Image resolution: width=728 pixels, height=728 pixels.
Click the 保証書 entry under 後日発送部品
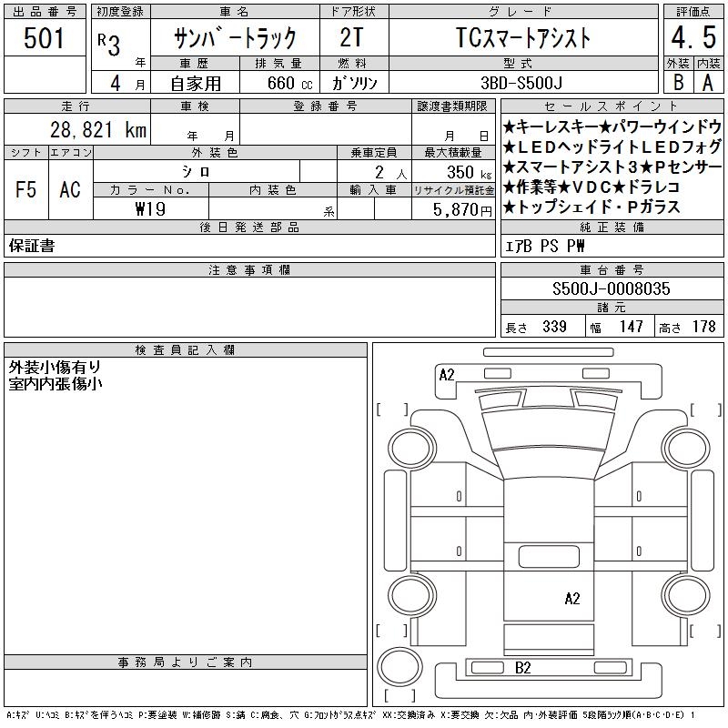click(32, 246)
